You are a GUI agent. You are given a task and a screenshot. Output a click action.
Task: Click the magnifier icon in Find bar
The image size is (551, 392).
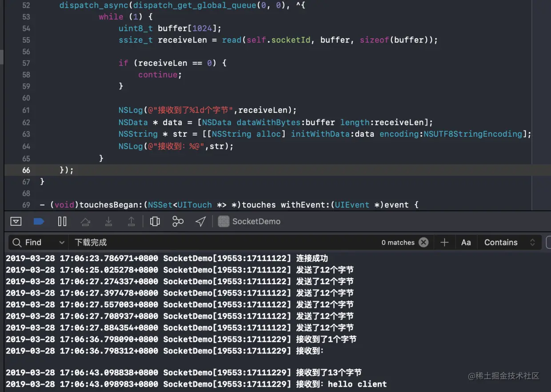[x=17, y=242]
